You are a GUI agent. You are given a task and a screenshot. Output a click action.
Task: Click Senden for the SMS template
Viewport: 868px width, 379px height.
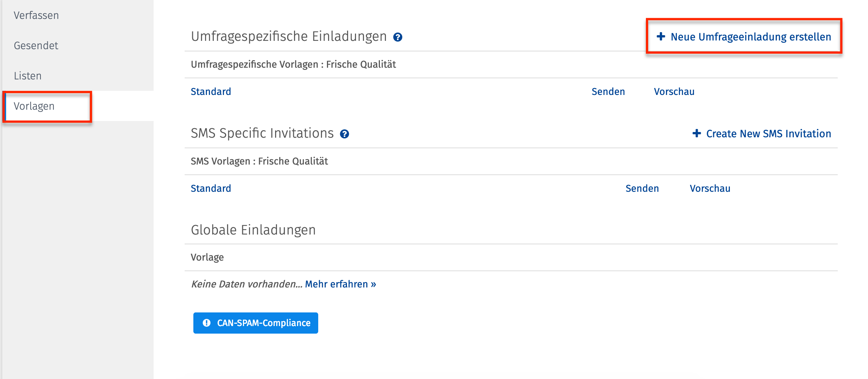point(642,189)
